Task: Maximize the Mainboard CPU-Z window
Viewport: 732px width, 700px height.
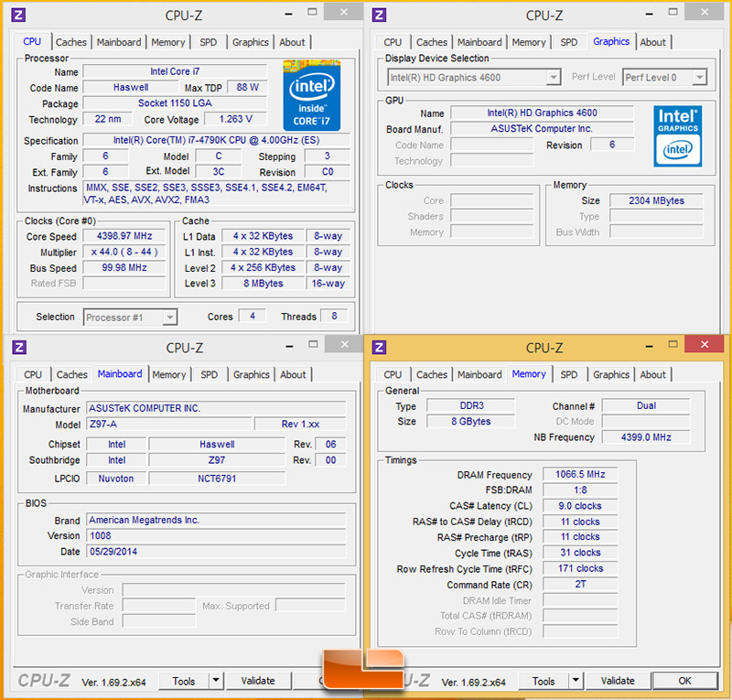Action: click(x=313, y=344)
